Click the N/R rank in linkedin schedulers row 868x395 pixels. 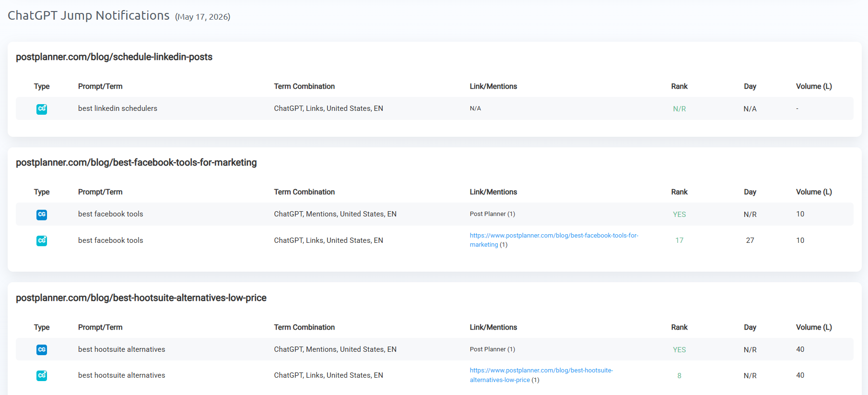(x=680, y=109)
